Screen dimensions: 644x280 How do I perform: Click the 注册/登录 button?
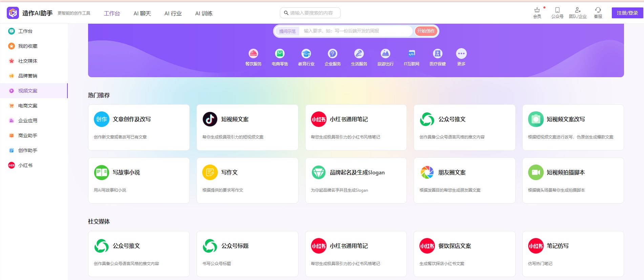627,13
